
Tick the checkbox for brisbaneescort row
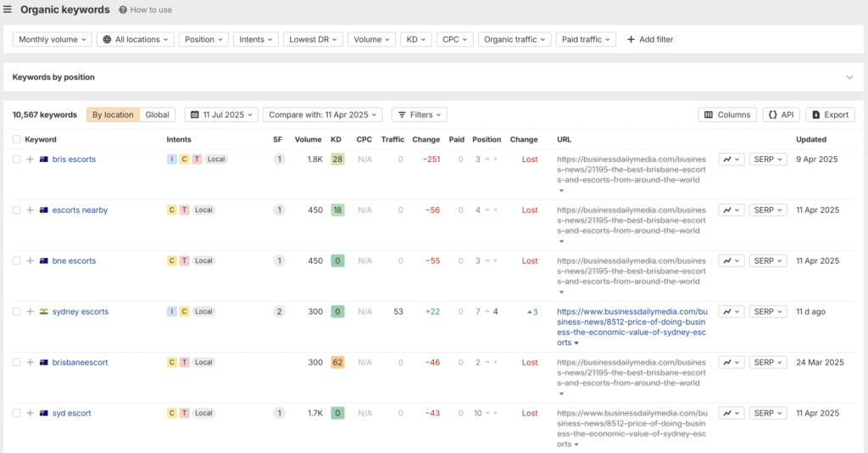pos(17,362)
